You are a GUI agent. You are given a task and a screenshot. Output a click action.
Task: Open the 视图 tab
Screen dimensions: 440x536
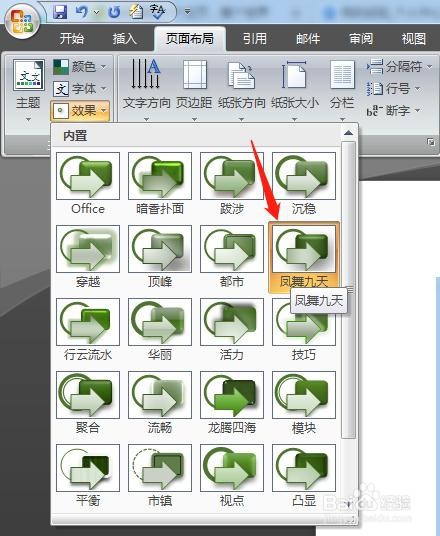(x=413, y=39)
